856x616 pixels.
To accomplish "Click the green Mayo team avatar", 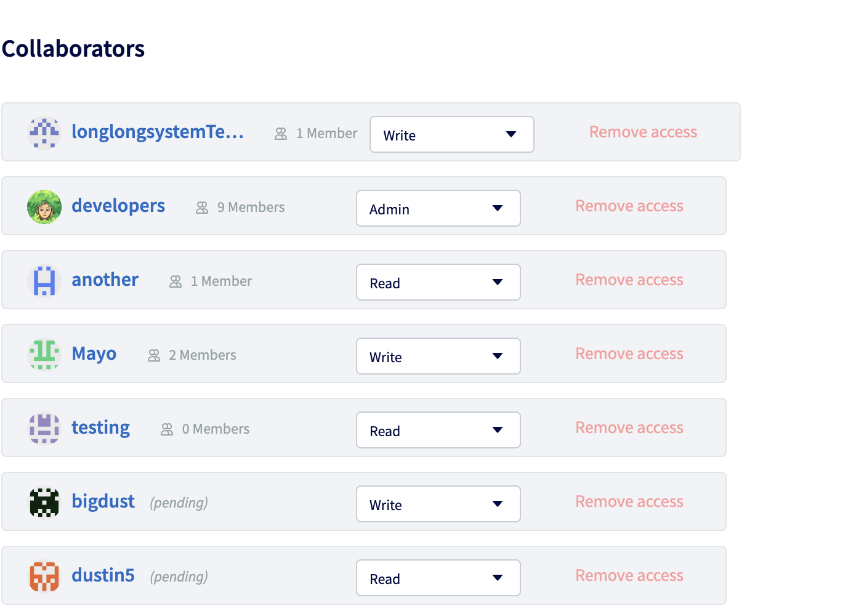I will pos(44,355).
